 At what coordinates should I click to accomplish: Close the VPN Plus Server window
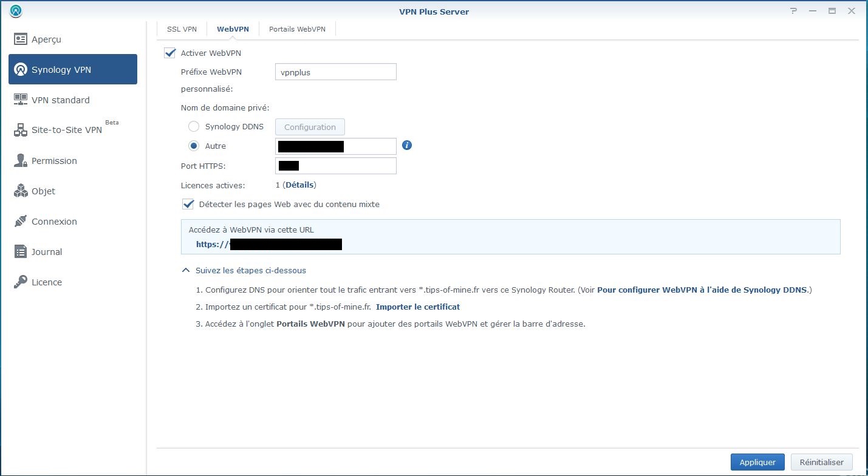click(851, 11)
